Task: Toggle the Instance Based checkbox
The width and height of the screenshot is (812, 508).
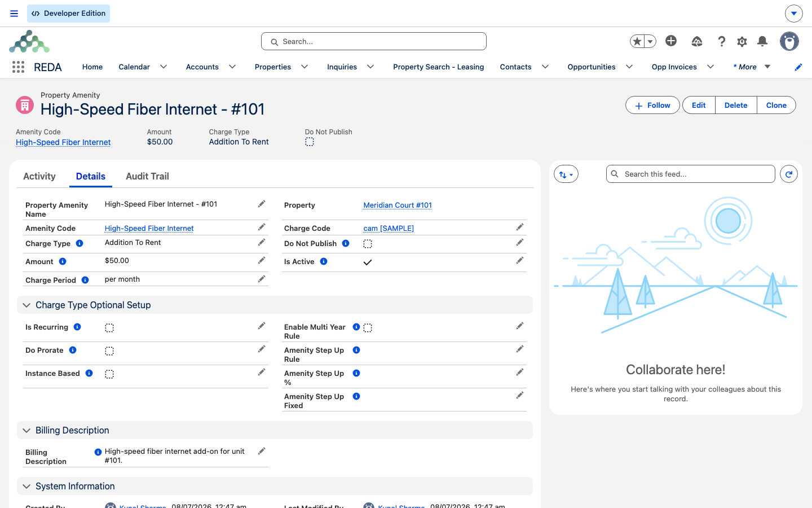Action: [109, 374]
